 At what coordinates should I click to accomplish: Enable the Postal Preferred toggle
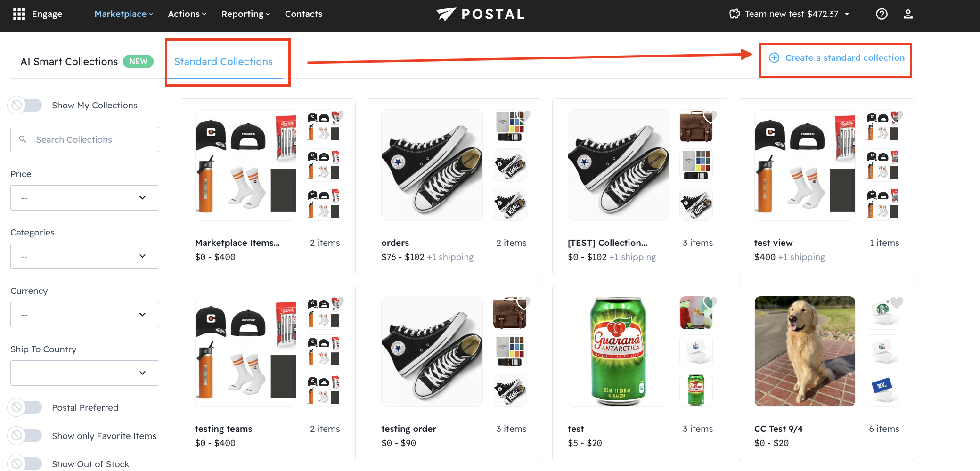(x=25, y=407)
